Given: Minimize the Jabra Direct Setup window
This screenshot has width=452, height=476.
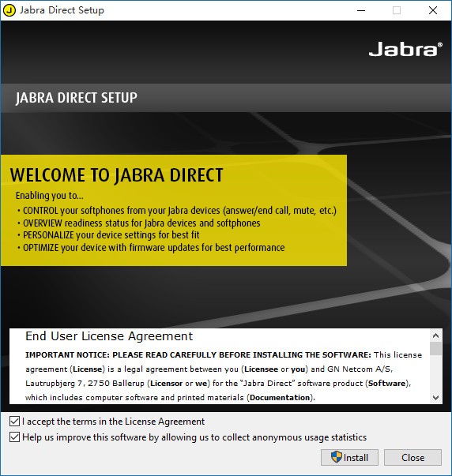Looking at the screenshot, I should pos(361,10).
